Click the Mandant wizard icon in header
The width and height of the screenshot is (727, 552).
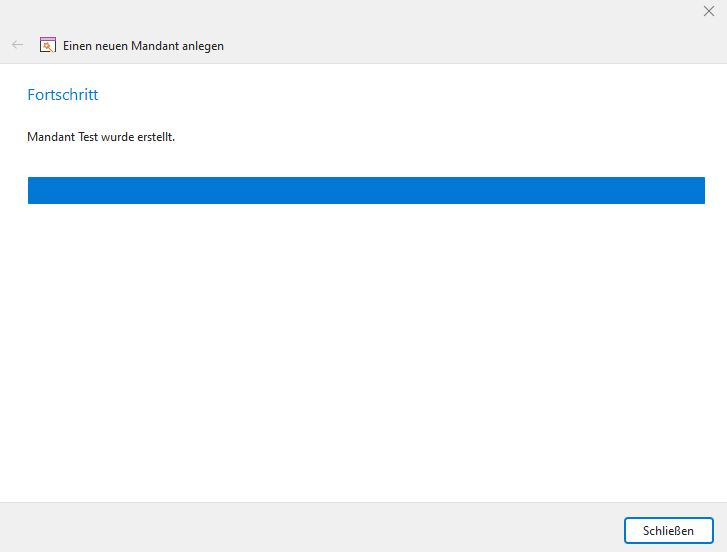47,45
